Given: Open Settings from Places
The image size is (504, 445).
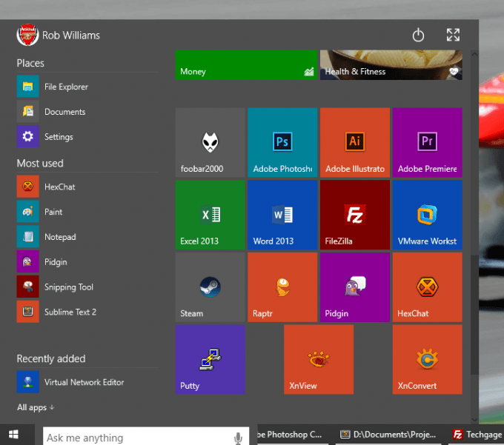Looking at the screenshot, I should pos(87,136).
